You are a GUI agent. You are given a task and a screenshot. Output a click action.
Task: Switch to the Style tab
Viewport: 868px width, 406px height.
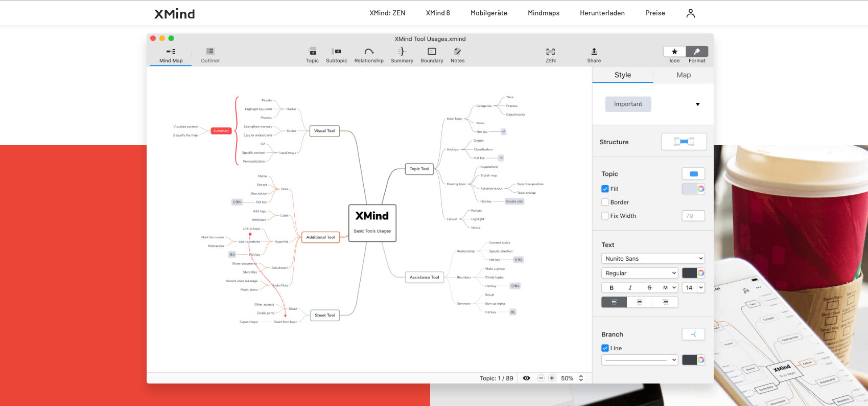click(x=623, y=75)
